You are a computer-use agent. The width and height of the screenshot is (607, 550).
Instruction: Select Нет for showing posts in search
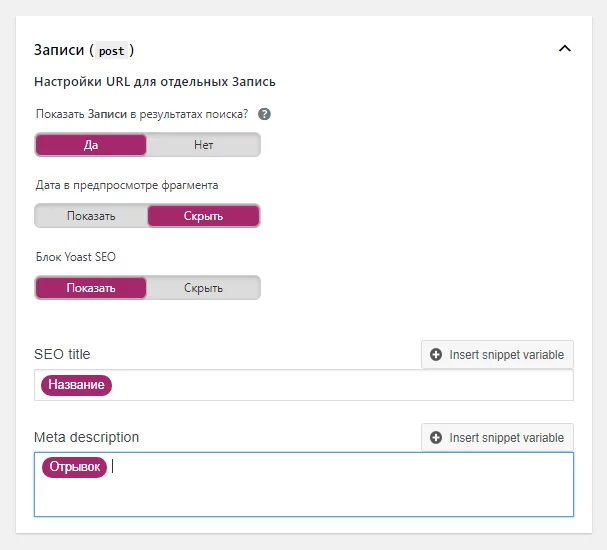[x=203, y=145]
